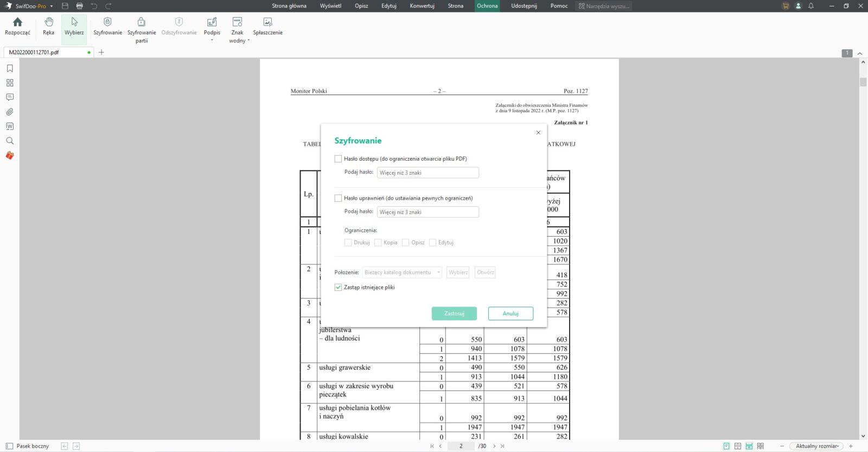Open the Udostępnij tab
The height and width of the screenshot is (452, 868).
524,6
